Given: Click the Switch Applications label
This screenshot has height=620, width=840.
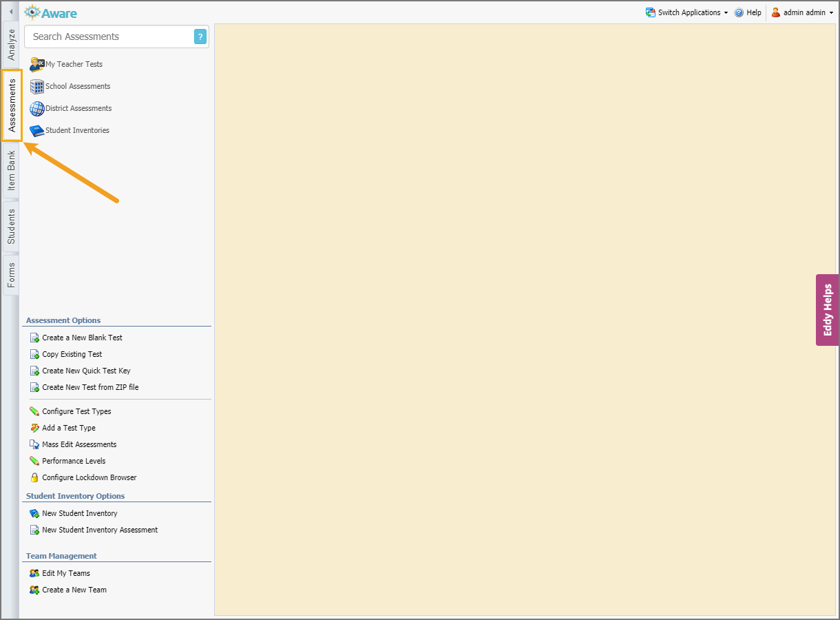Looking at the screenshot, I should (689, 12).
